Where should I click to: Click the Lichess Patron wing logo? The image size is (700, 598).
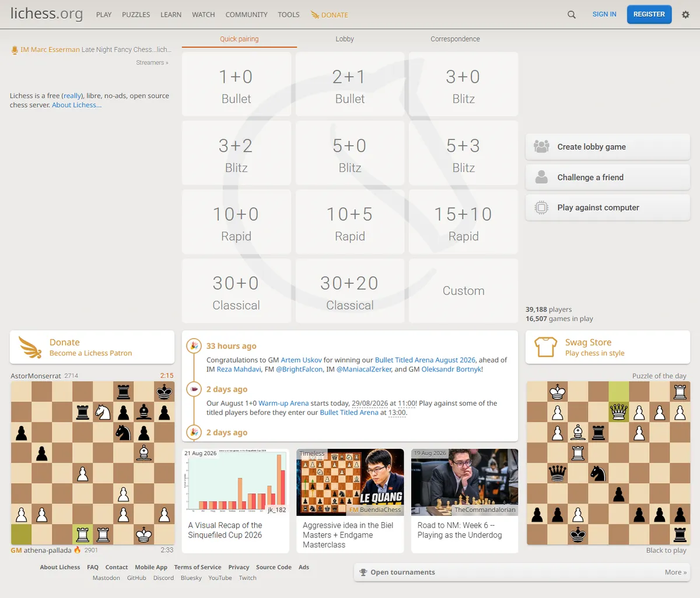coord(30,347)
